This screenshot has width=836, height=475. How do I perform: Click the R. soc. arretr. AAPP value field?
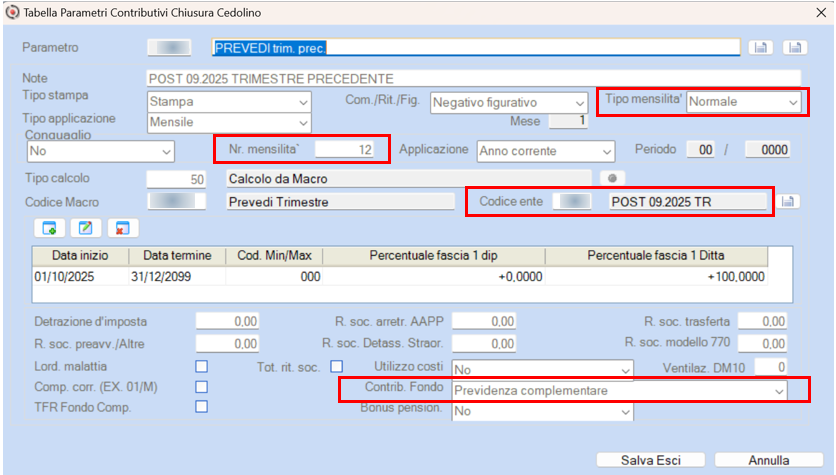484,321
